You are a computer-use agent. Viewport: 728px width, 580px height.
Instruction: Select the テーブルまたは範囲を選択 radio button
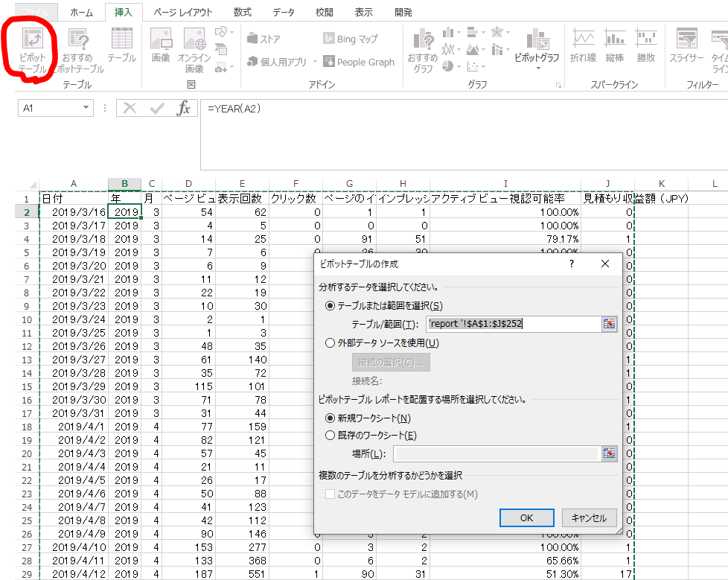coord(330,306)
